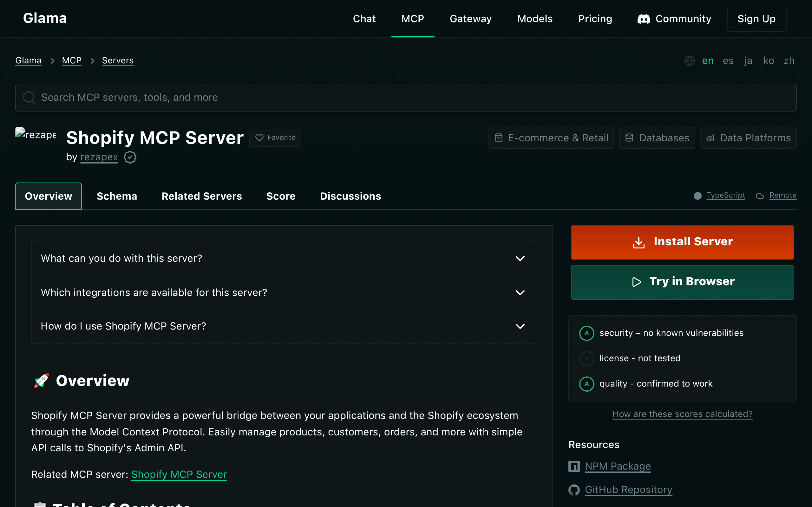Open the Discord Community page
This screenshot has width=812, height=507.
(674, 19)
